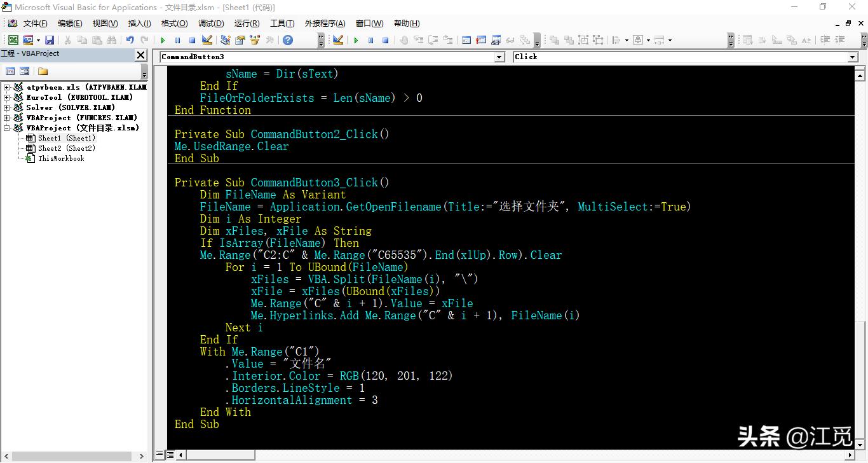This screenshot has width=868, height=463.
Task: Switch to full module view at bottom-left
Action: pyautogui.click(x=170, y=455)
